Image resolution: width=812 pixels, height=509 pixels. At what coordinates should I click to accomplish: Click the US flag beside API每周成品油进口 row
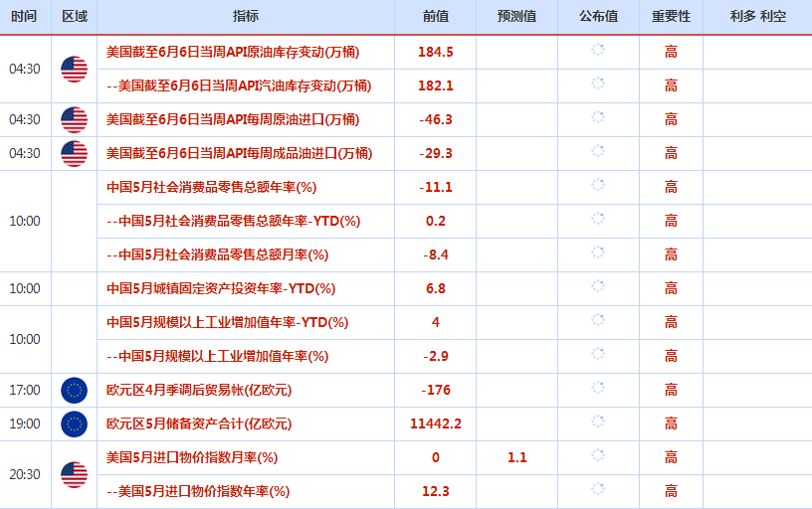tap(74, 154)
